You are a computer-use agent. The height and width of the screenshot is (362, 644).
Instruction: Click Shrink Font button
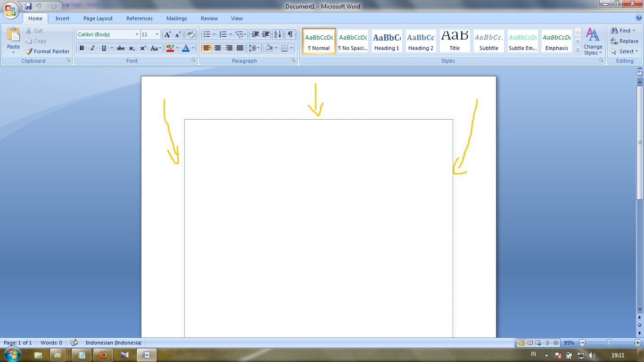pyautogui.click(x=178, y=34)
